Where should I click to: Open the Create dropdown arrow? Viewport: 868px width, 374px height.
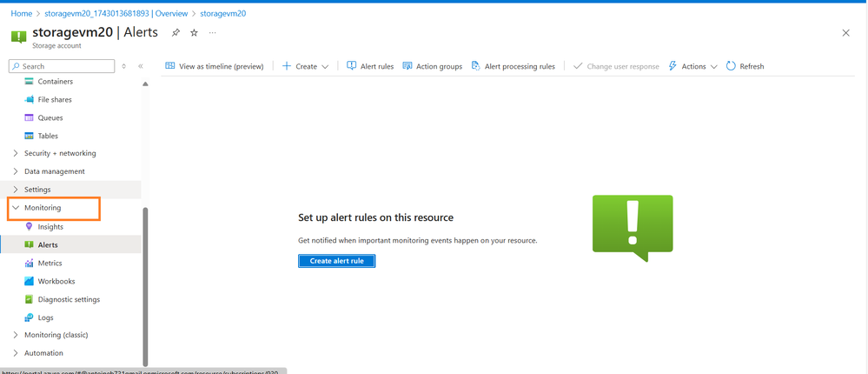pos(325,66)
